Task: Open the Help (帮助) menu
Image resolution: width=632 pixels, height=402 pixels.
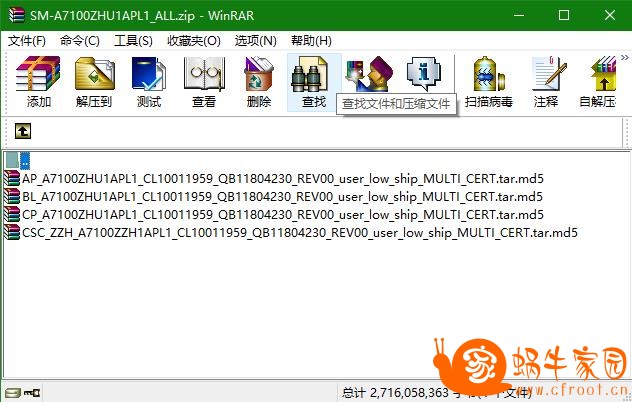Action: click(x=311, y=41)
